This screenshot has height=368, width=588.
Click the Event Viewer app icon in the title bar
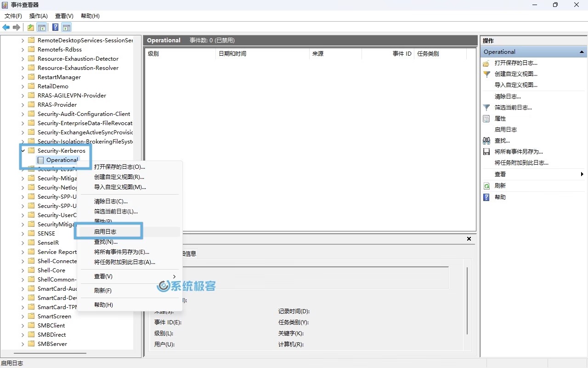[5, 5]
